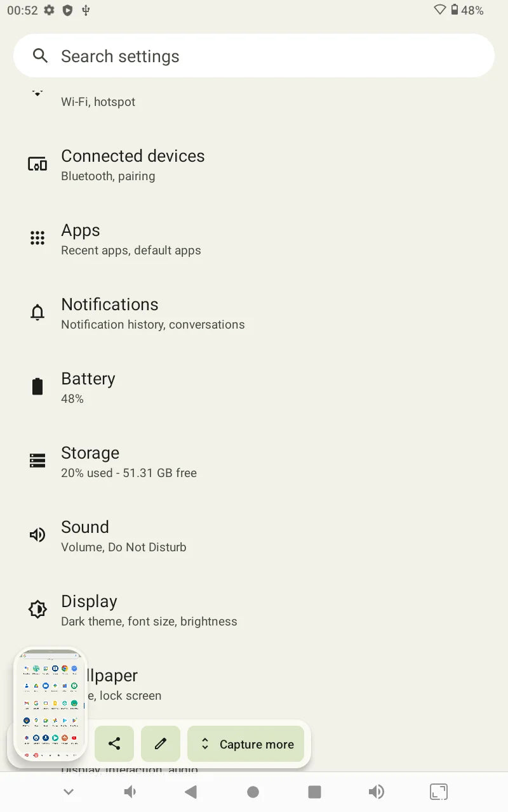Open the Notifications settings entry
The width and height of the screenshot is (508, 812).
tap(254, 313)
